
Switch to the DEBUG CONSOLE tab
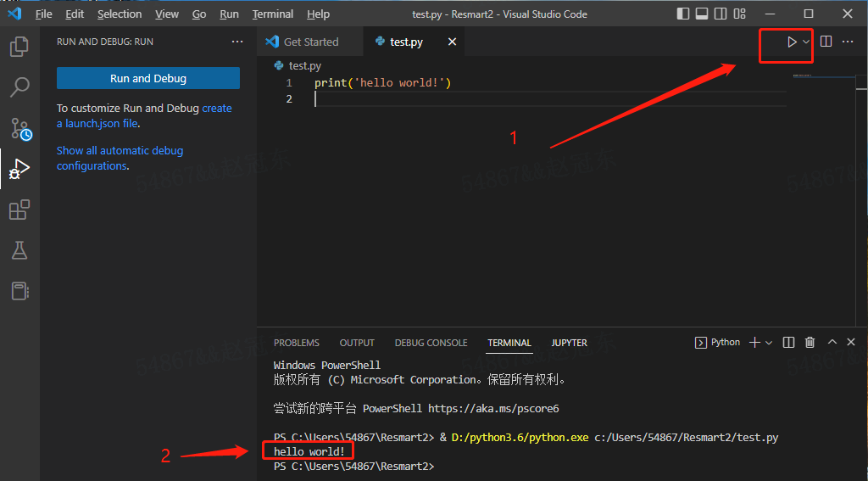(x=431, y=343)
